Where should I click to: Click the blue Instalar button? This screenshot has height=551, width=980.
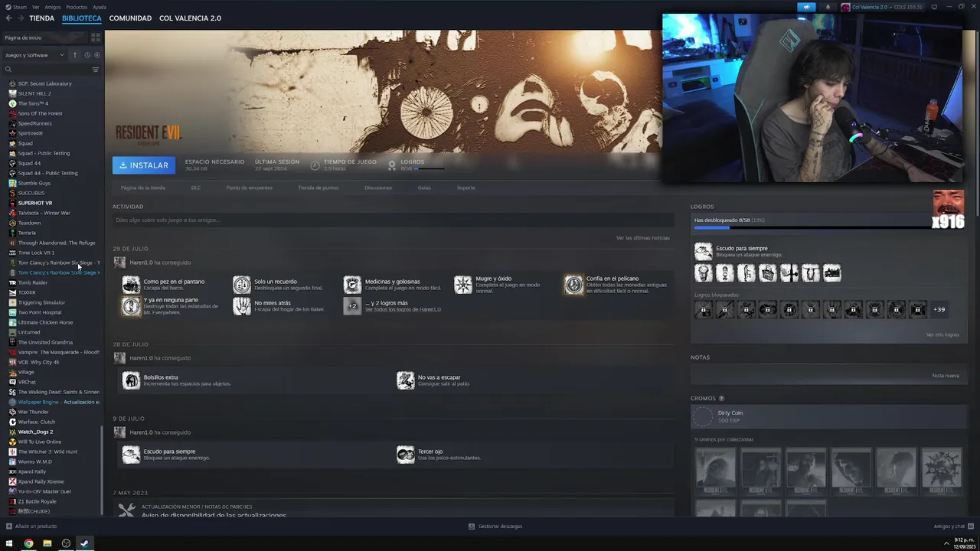pos(144,165)
